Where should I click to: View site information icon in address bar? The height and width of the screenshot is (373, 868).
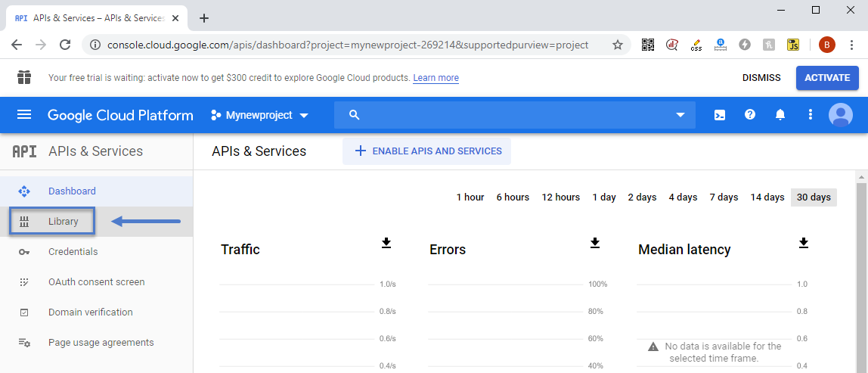point(95,45)
